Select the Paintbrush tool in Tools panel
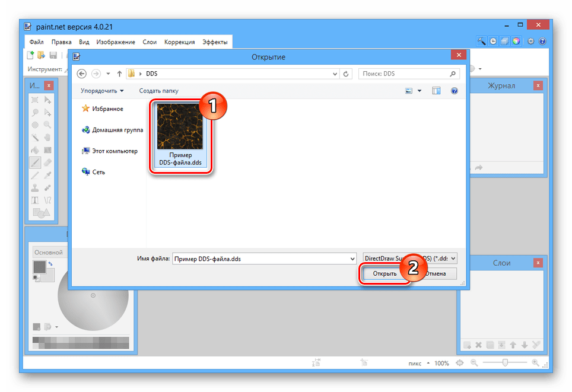The width and height of the screenshot is (572, 392). pos(35,162)
